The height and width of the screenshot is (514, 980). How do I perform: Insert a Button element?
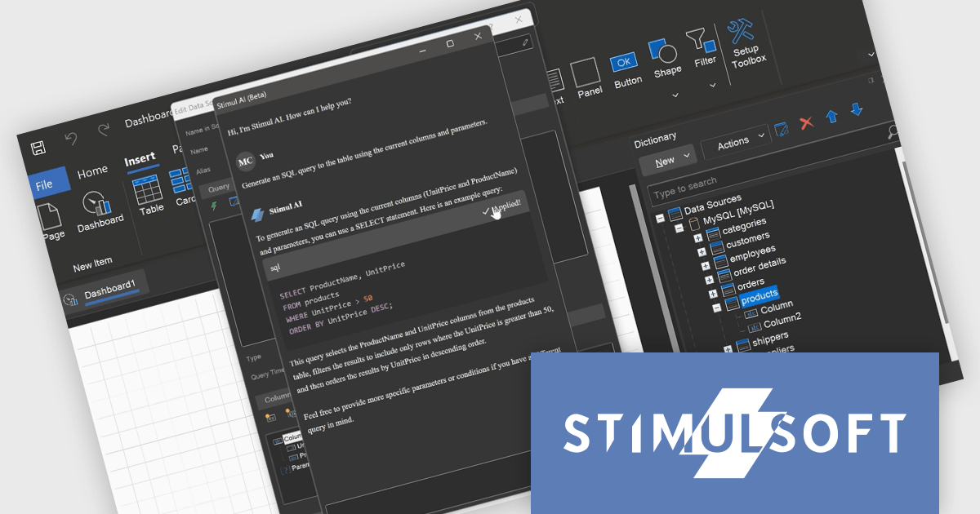[x=626, y=69]
